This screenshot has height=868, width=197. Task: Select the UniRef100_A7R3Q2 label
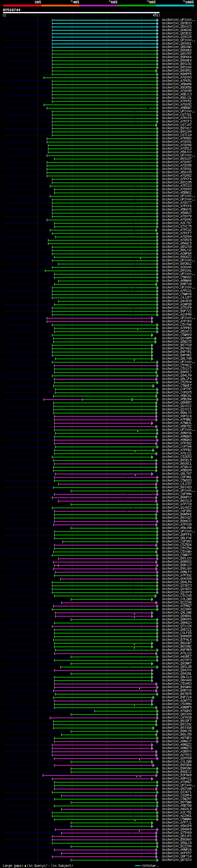176,443
